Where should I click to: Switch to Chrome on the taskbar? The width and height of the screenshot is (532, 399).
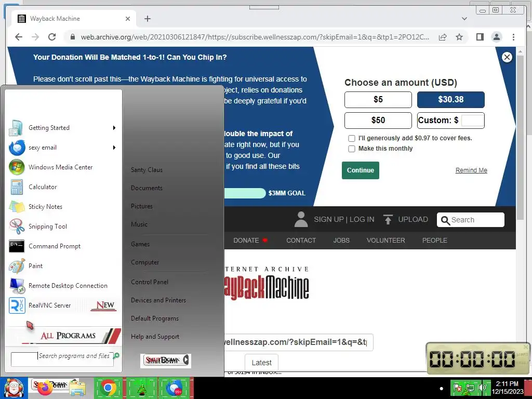(x=108, y=388)
